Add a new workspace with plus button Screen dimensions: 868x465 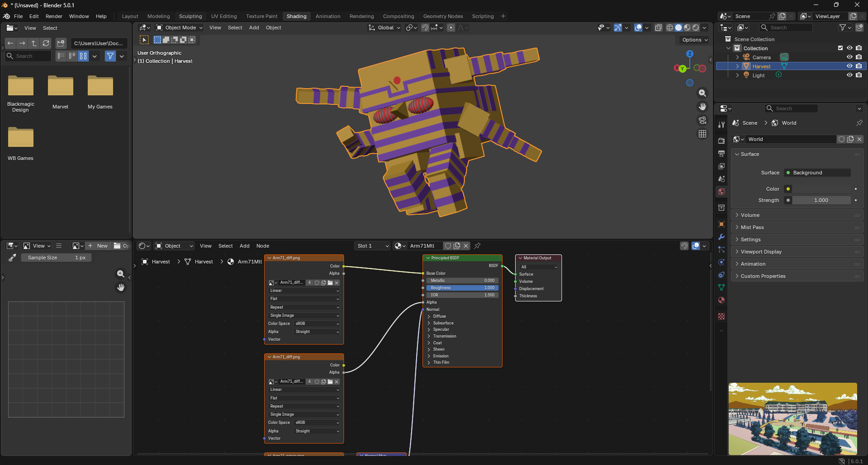click(503, 16)
